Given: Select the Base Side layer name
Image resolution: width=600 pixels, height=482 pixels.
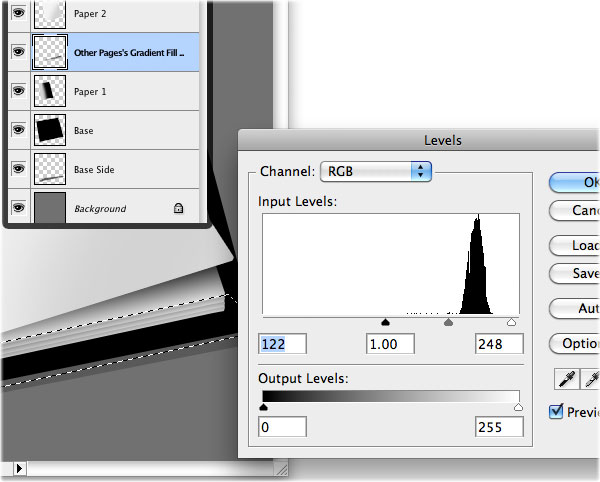Looking at the screenshot, I should [94, 169].
